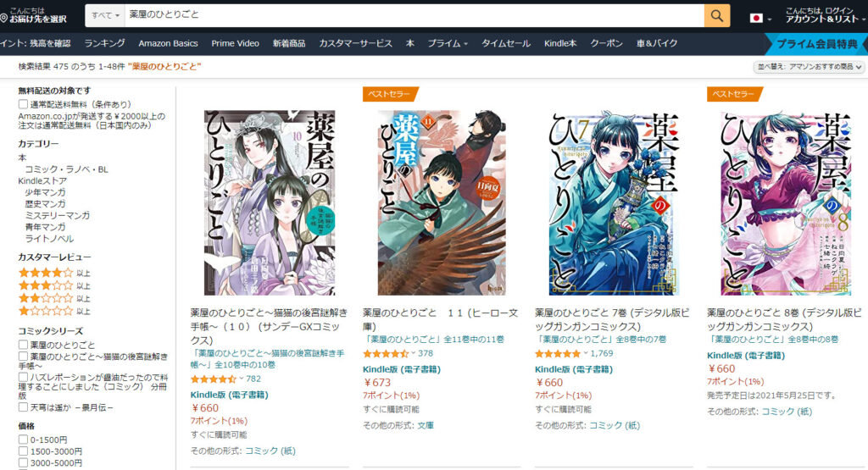Viewport: 868px width, 470px height.
Task: Enable the 通常配送料無料 checkbox
Action: (x=23, y=104)
